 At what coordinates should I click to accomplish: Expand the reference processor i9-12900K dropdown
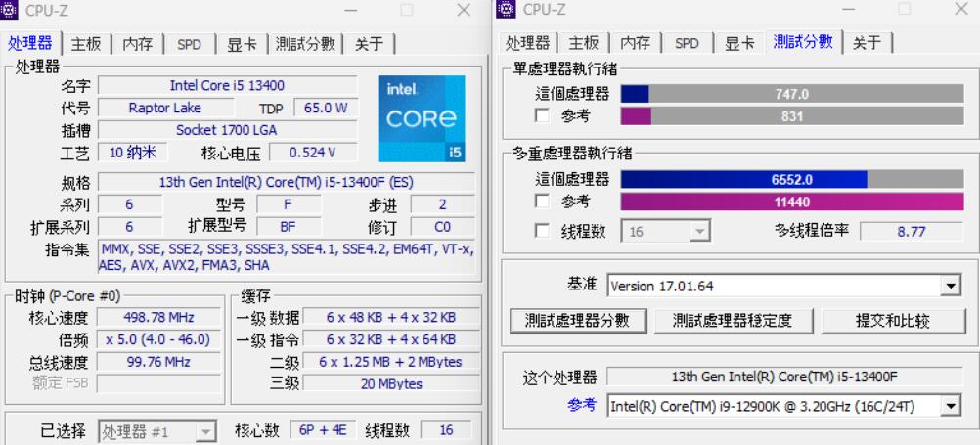point(783,407)
